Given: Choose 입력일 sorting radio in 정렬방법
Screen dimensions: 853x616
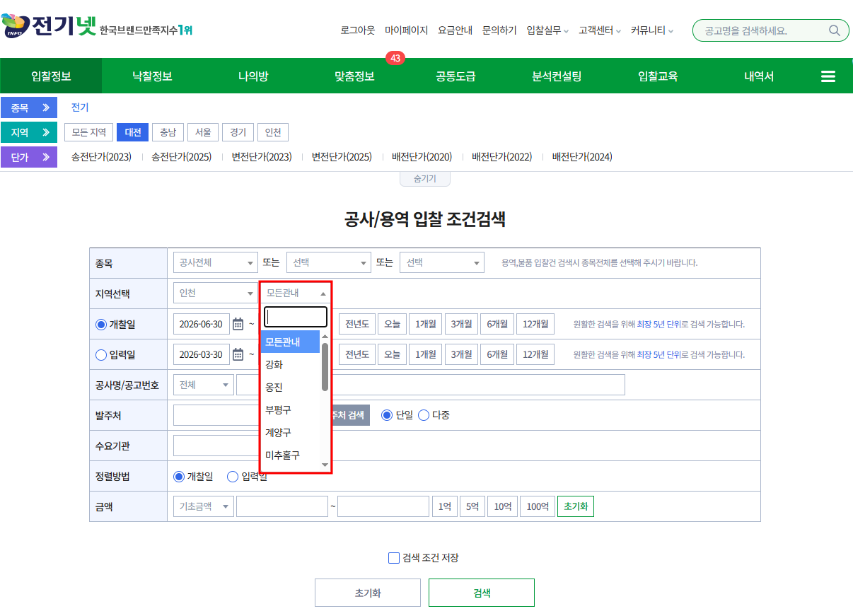Looking at the screenshot, I should [x=233, y=477].
